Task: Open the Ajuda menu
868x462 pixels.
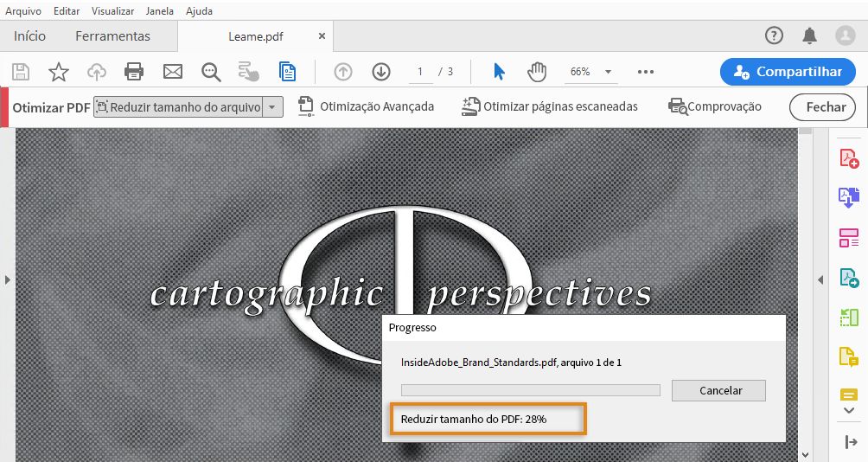Action: tap(200, 11)
